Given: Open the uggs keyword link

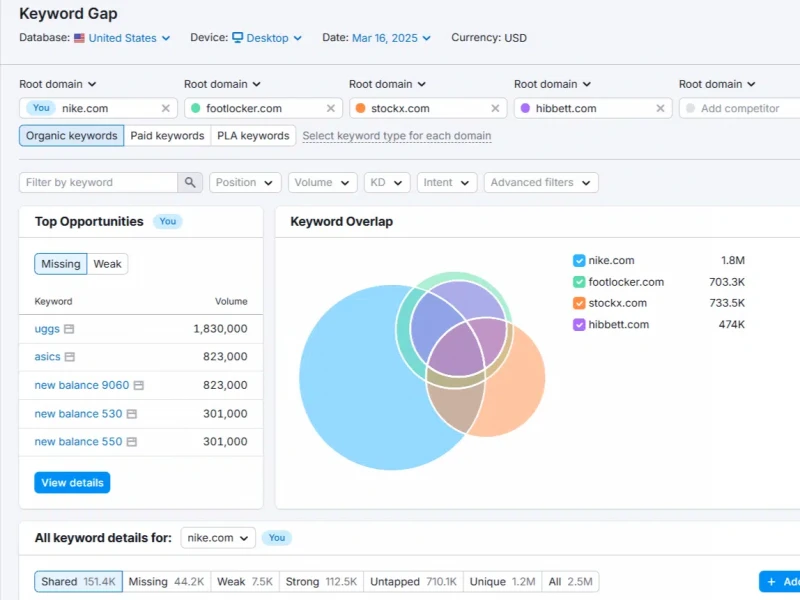Looking at the screenshot, I should [47, 329].
